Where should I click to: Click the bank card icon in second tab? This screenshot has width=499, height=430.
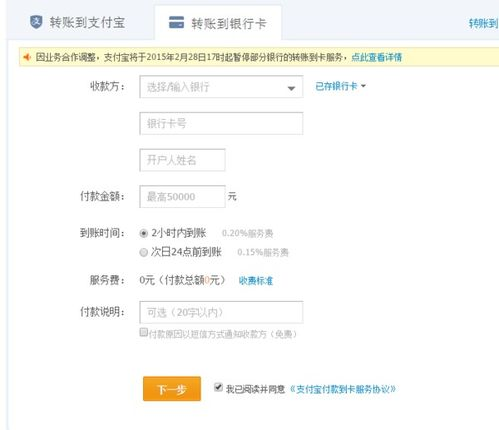pos(176,22)
